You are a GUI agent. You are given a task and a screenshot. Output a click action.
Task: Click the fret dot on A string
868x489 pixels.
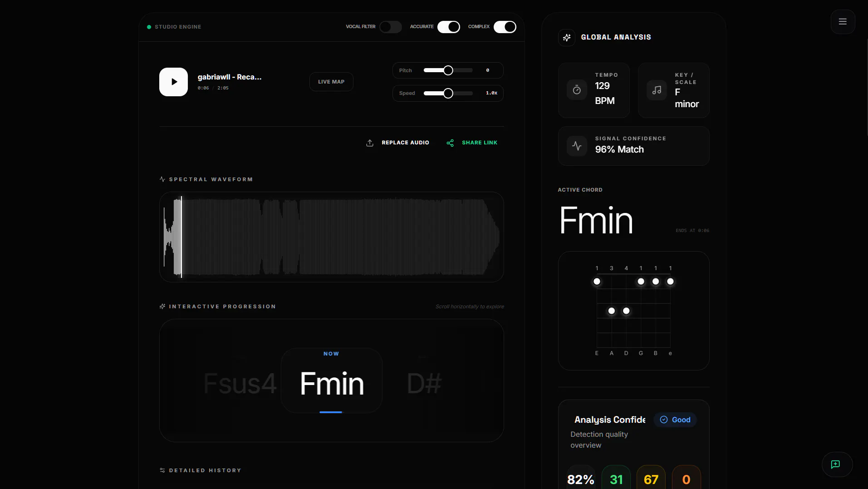(612, 311)
